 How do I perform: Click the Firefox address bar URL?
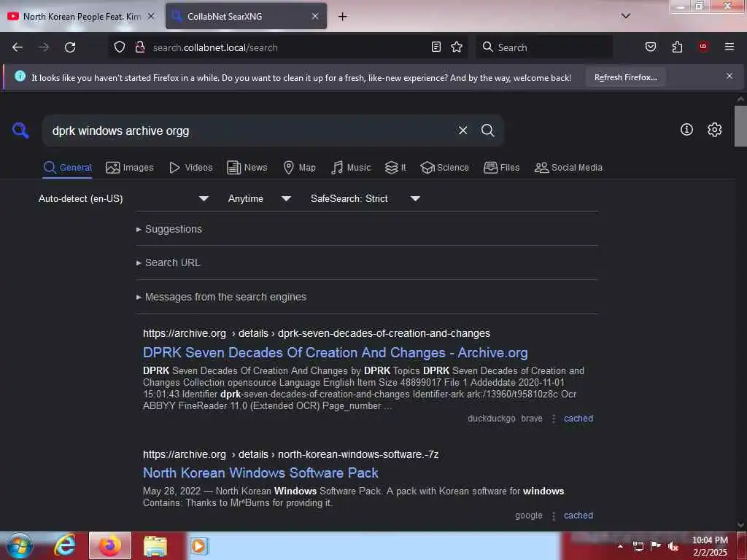[288, 47]
